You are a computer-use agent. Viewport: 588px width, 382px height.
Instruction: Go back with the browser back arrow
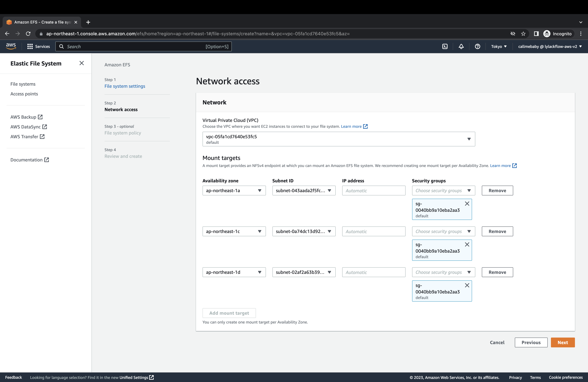pyautogui.click(x=7, y=34)
